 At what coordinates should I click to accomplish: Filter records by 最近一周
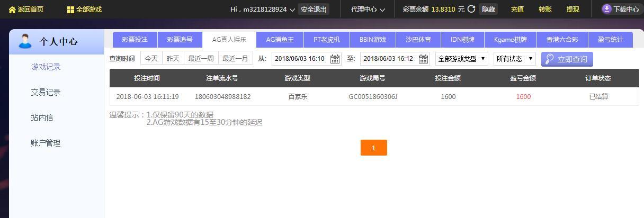point(201,59)
